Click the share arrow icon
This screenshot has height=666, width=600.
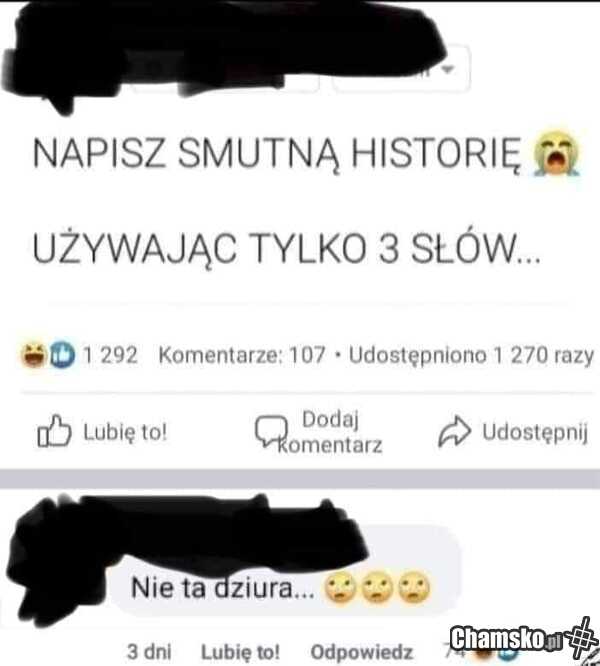click(x=454, y=431)
